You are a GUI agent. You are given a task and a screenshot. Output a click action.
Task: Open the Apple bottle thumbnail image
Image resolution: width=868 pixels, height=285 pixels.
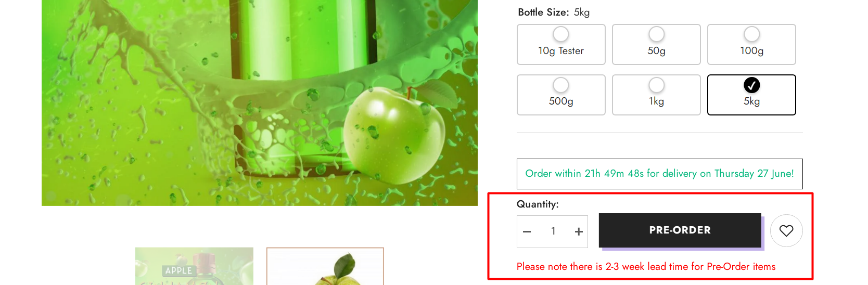click(x=194, y=266)
